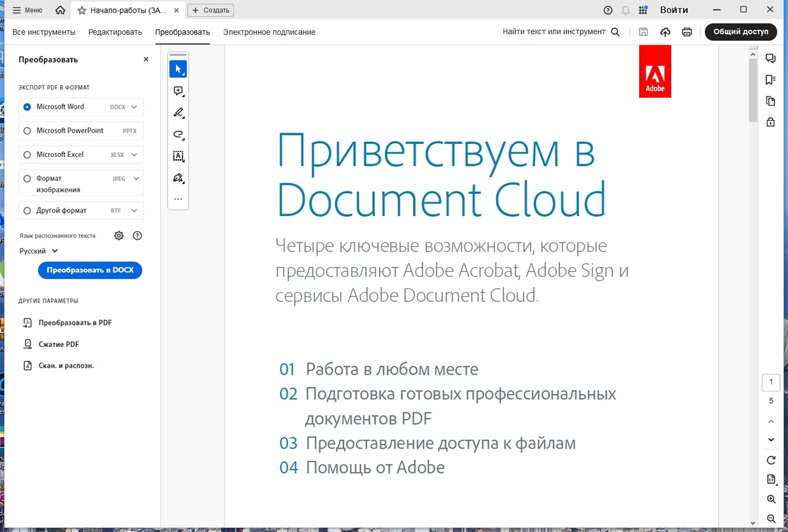Click the Save floppy disk icon

coord(644,32)
